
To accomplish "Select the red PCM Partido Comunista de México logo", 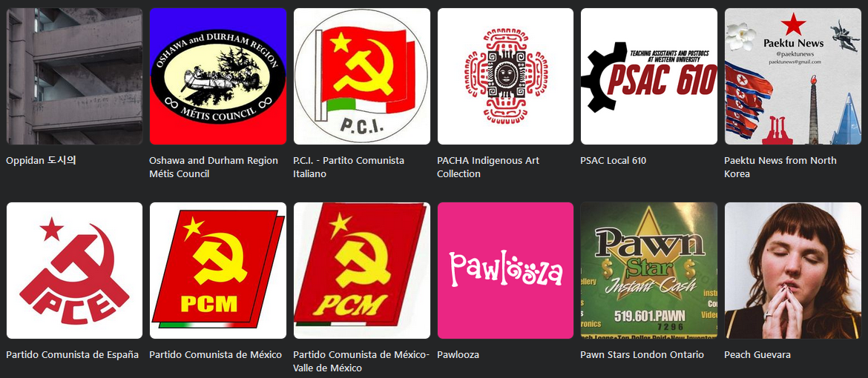I will pos(218,271).
